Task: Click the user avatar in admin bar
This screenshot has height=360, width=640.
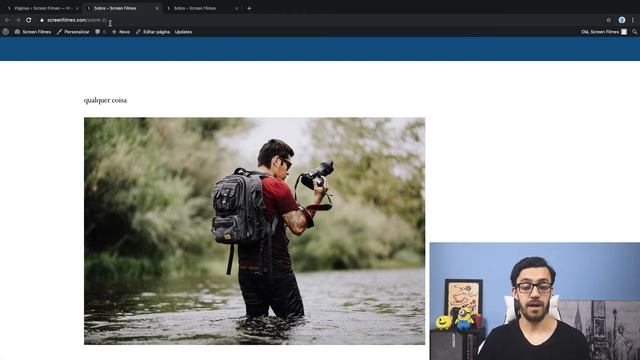Action: [x=624, y=32]
